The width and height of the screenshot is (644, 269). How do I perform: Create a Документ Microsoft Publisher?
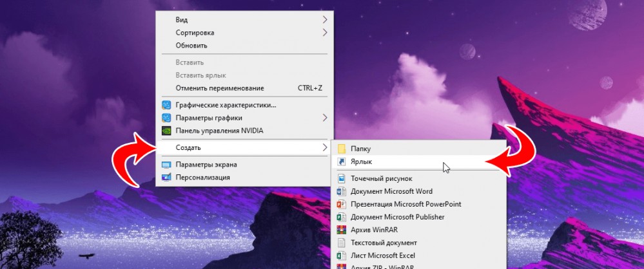(x=419, y=217)
